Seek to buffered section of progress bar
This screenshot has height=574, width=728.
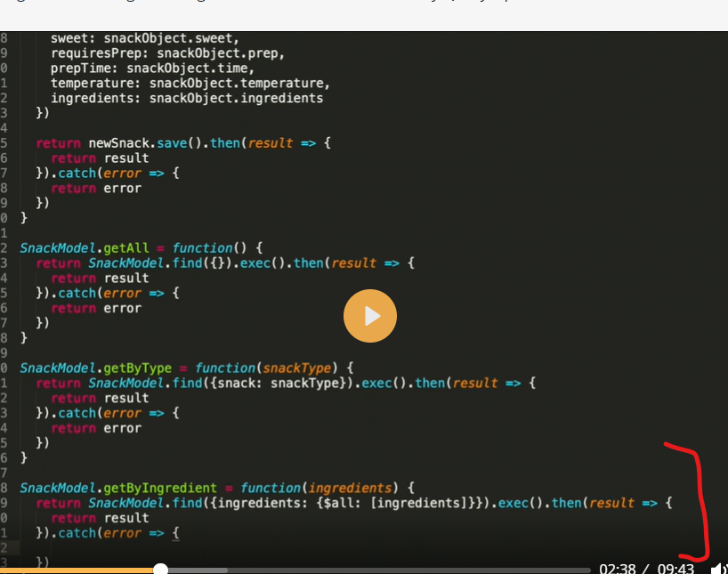click(196, 570)
